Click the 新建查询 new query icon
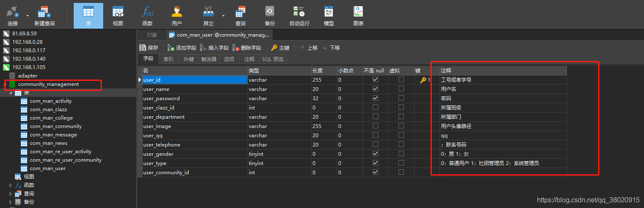 (45, 16)
